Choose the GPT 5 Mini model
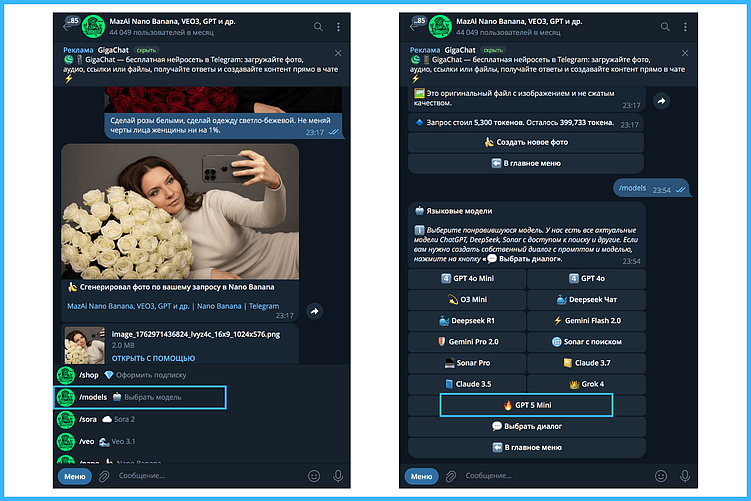 pos(527,405)
